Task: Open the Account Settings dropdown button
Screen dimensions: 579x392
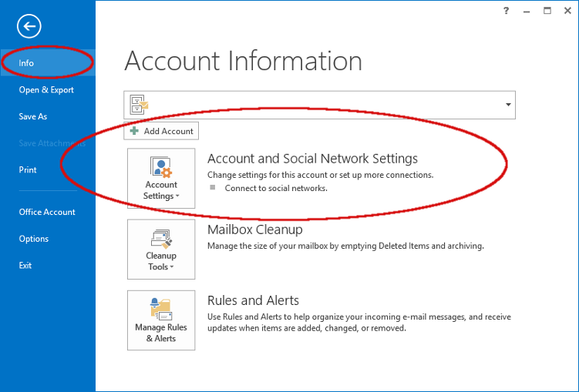Action: pos(161,179)
